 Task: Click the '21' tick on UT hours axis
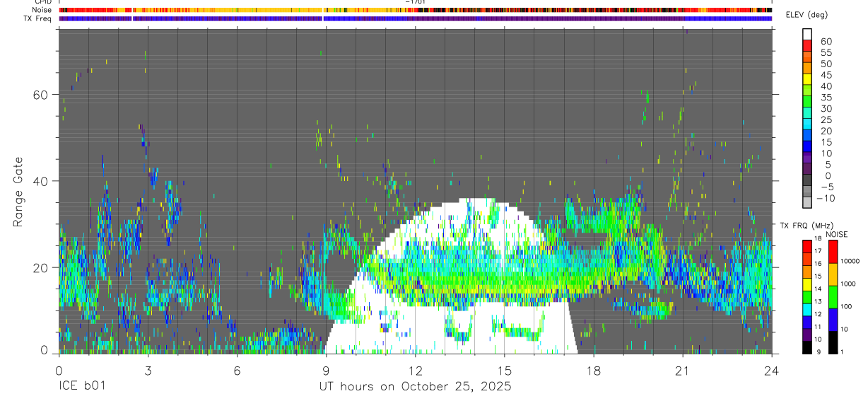pos(682,370)
